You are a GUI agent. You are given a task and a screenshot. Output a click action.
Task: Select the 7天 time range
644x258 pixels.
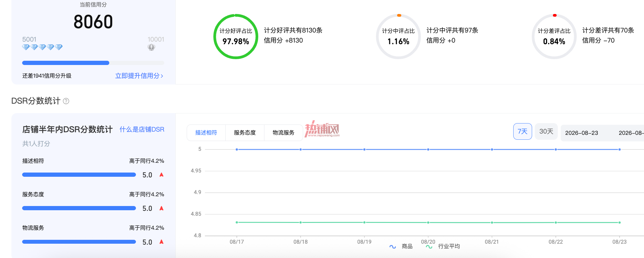tap(522, 131)
